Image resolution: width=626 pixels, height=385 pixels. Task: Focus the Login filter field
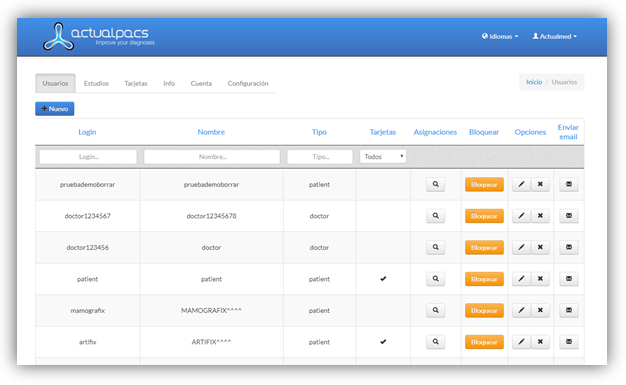(x=88, y=157)
